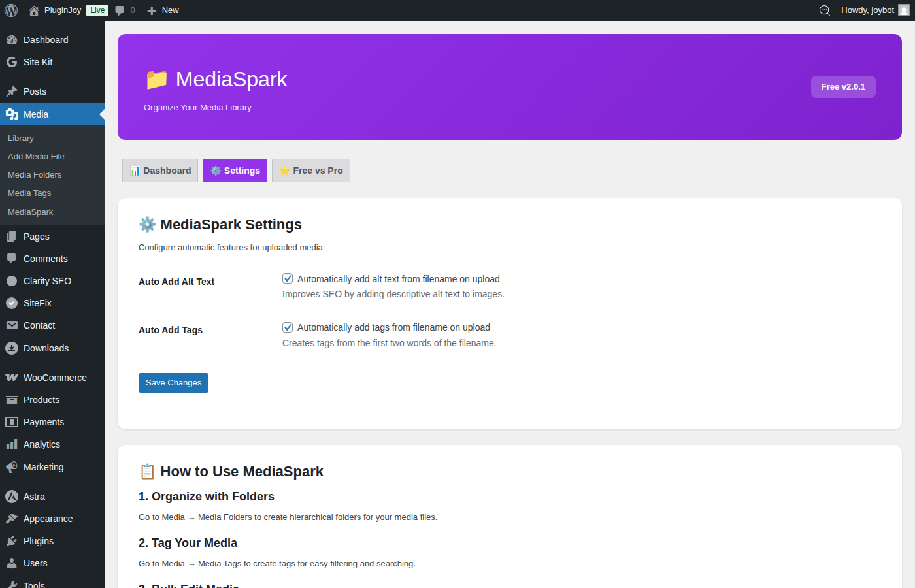
Task: Switch to the Free vs Pro tab
Action: click(x=311, y=170)
